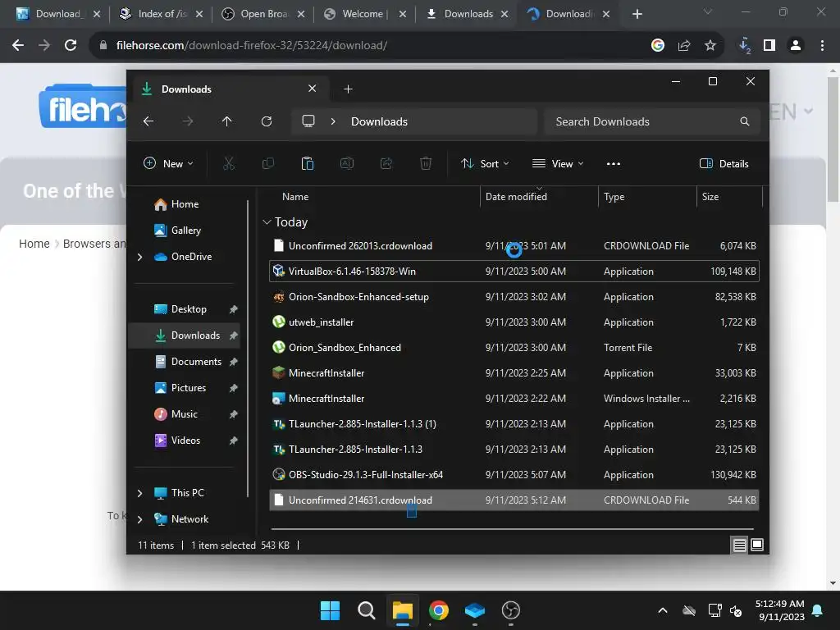Show hidden system tray icons
The height and width of the screenshot is (630, 840).
pyautogui.click(x=663, y=610)
